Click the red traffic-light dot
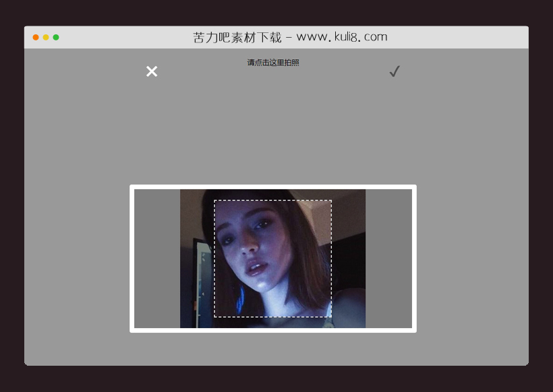This screenshot has width=553, height=392. pos(34,36)
